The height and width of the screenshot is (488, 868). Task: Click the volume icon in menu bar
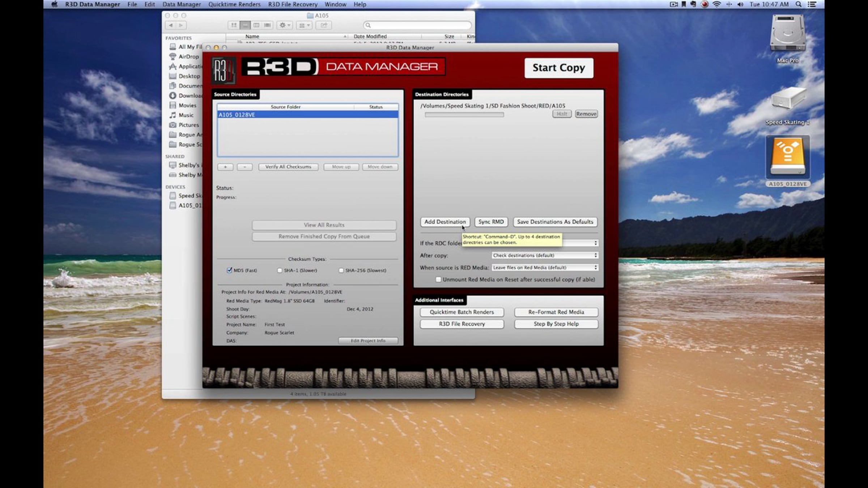pos(740,4)
